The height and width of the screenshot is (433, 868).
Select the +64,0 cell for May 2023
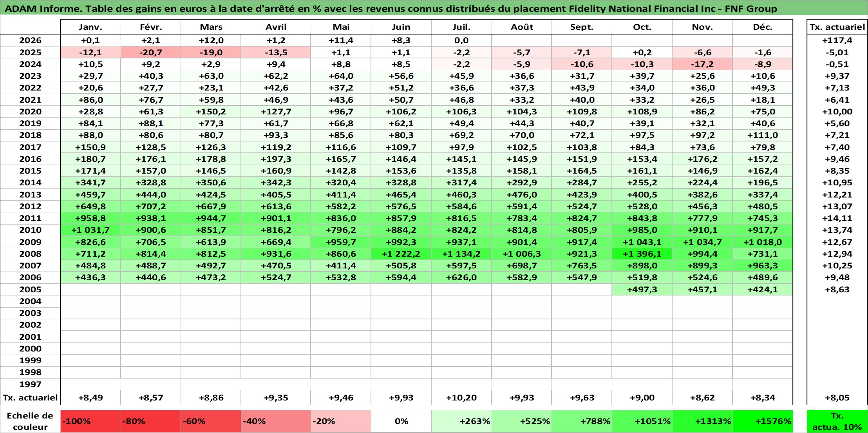[x=341, y=76]
